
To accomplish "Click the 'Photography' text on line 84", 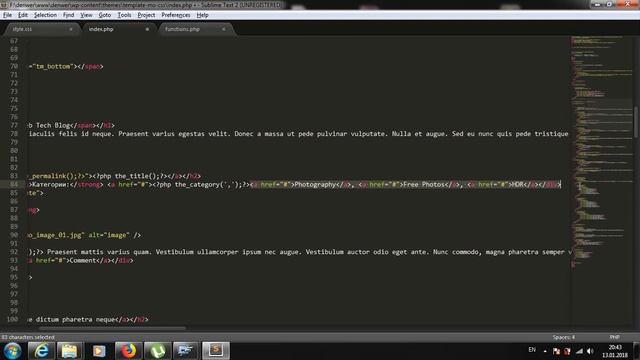I will pyautogui.click(x=315, y=184).
